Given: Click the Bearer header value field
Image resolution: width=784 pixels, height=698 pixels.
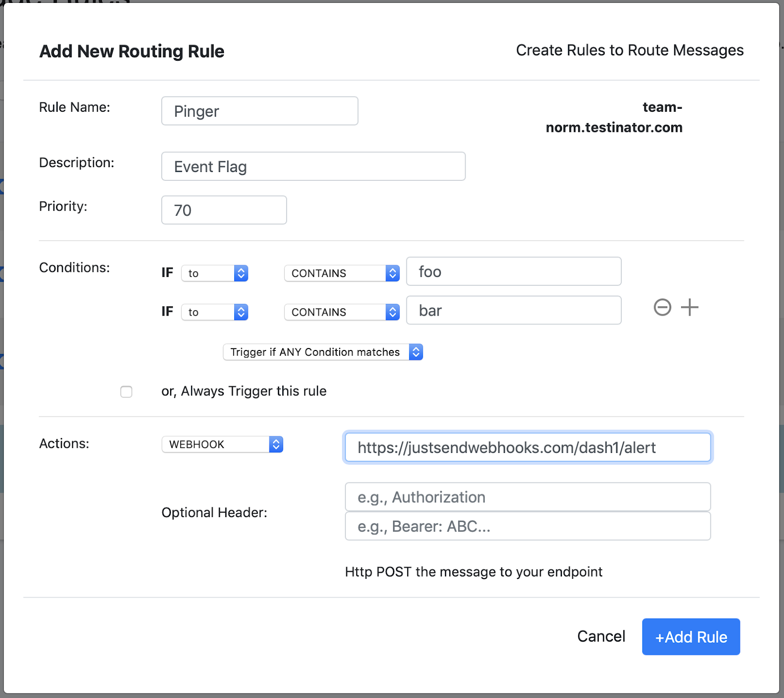Looking at the screenshot, I should pyautogui.click(x=528, y=526).
